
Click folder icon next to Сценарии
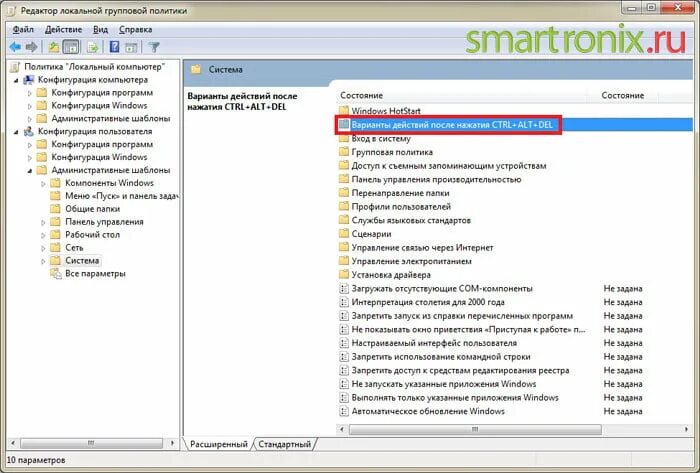[344, 234]
